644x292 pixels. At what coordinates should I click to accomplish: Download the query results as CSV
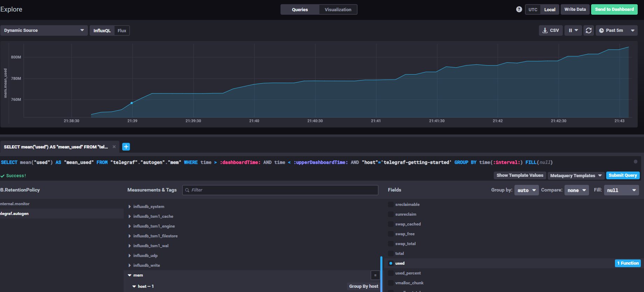tap(551, 30)
